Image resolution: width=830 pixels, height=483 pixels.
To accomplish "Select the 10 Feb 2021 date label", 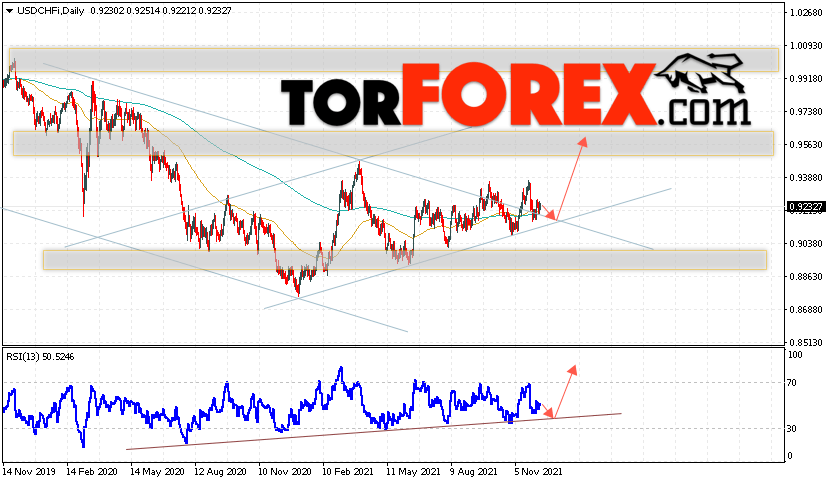I will [348, 471].
